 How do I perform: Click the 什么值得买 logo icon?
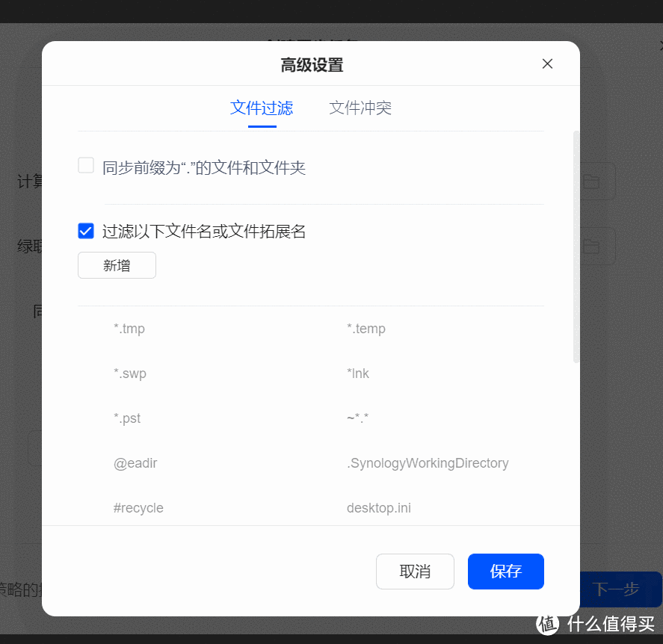pyautogui.click(x=546, y=624)
